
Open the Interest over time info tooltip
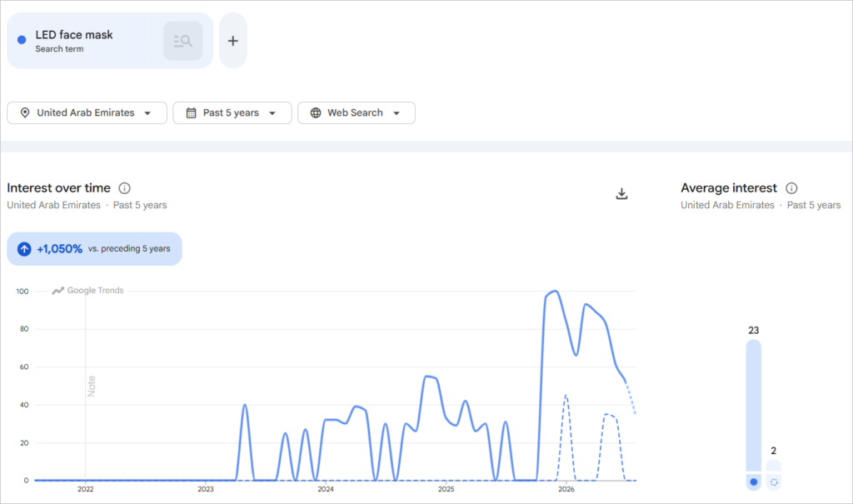coord(125,188)
